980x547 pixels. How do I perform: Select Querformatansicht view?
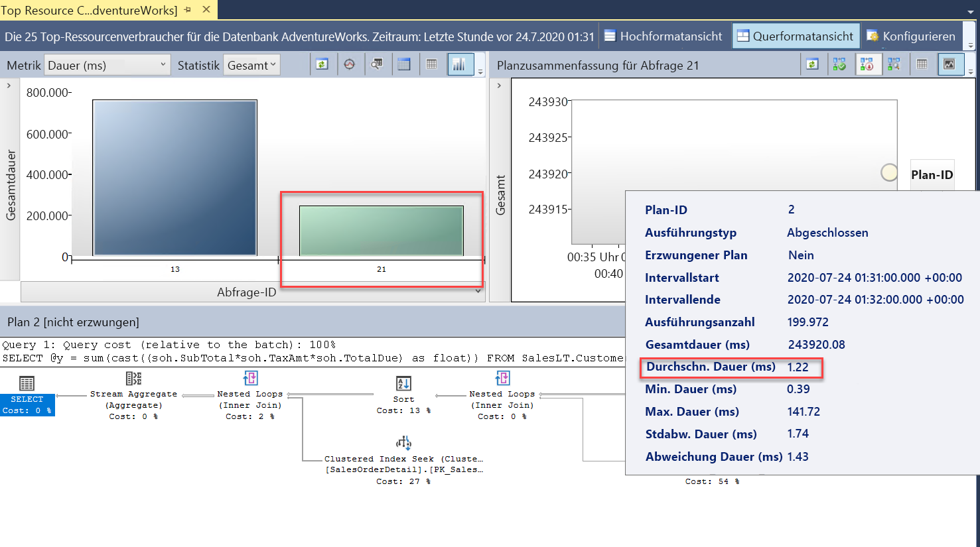point(796,36)
